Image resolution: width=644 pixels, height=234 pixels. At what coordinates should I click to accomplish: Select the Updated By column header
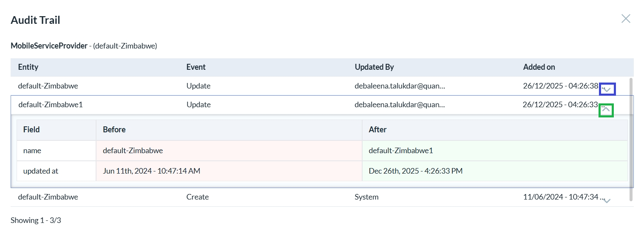[x=374, y=67]
